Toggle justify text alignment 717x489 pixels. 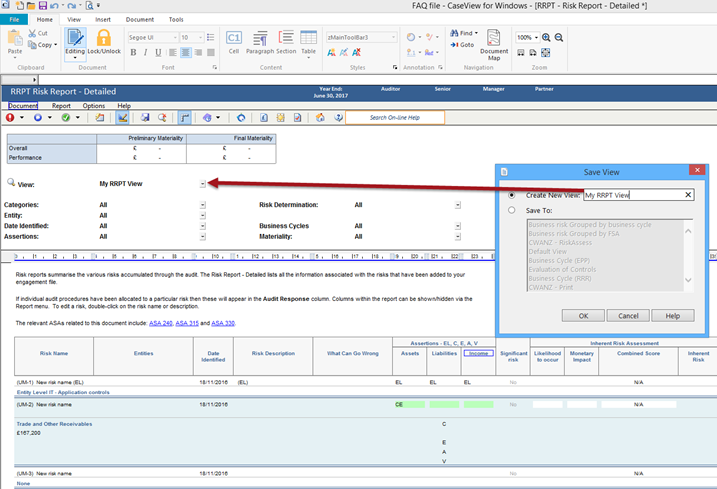[x=211, y=53]
